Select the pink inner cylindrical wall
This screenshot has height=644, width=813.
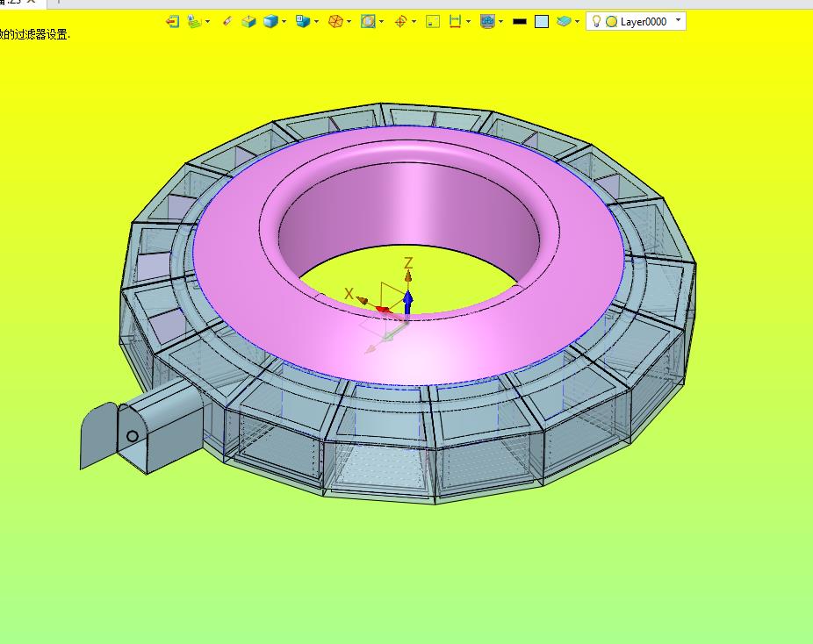click(410, 207)
